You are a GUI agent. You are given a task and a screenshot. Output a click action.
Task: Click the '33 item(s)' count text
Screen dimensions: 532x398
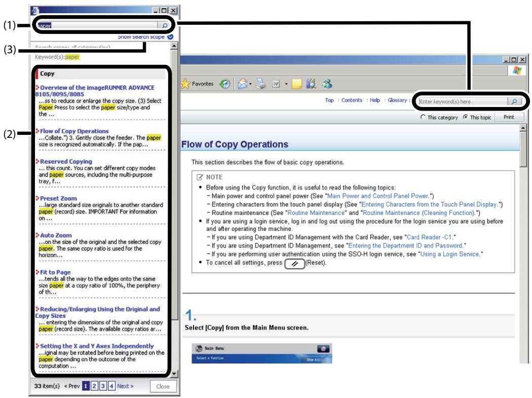coord(47,386)
